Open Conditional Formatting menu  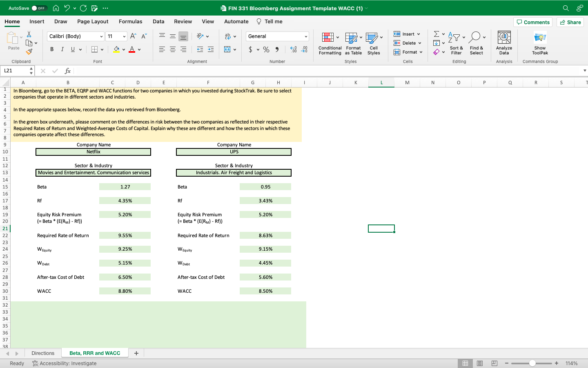[330, 44]
